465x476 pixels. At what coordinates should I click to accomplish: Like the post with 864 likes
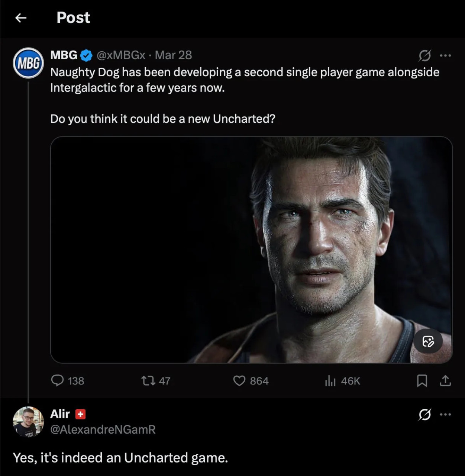coord(239,380)
